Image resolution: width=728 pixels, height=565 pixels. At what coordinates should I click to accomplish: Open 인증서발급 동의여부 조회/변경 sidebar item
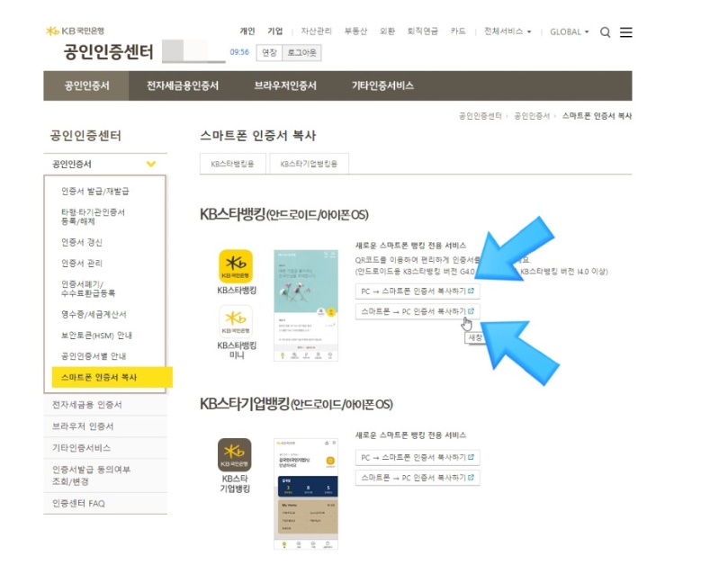coord(105,475)
